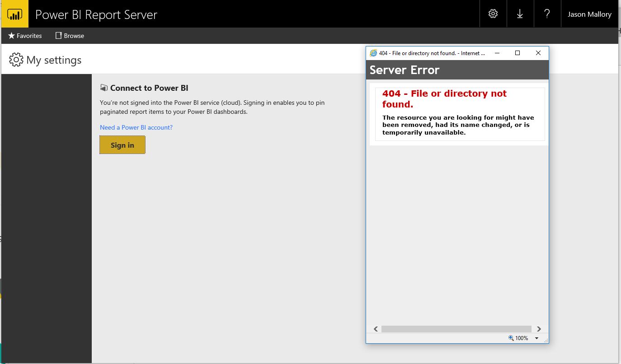Open the Browse tab
621x364 pixels.
pos(70,36)
